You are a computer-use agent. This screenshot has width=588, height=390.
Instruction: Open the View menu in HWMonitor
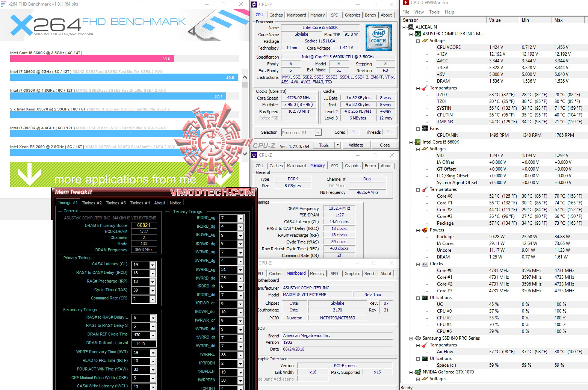coord(419,12)
